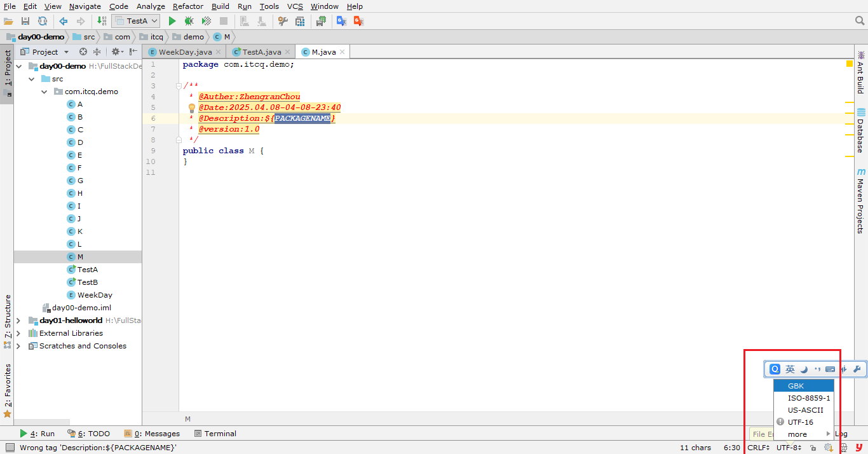The height and width of the screenshot is (454, 868).
Task: Click the Build Project icon
Action: (x=102, y=21)
